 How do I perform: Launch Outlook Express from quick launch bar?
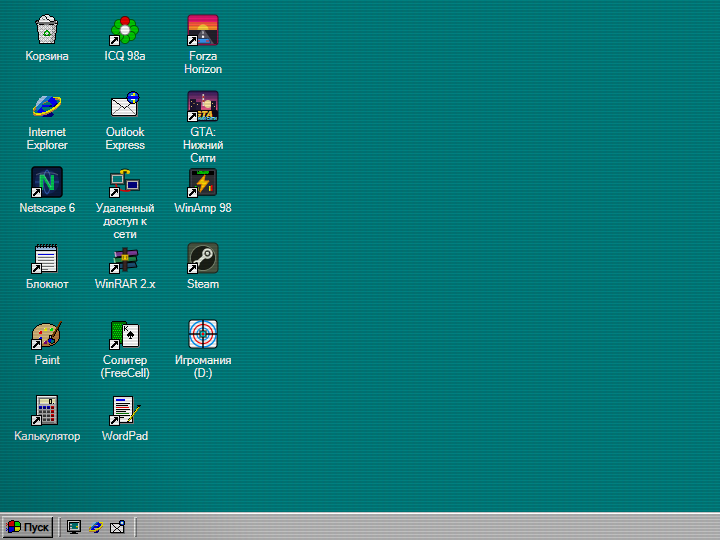point(118,527)
